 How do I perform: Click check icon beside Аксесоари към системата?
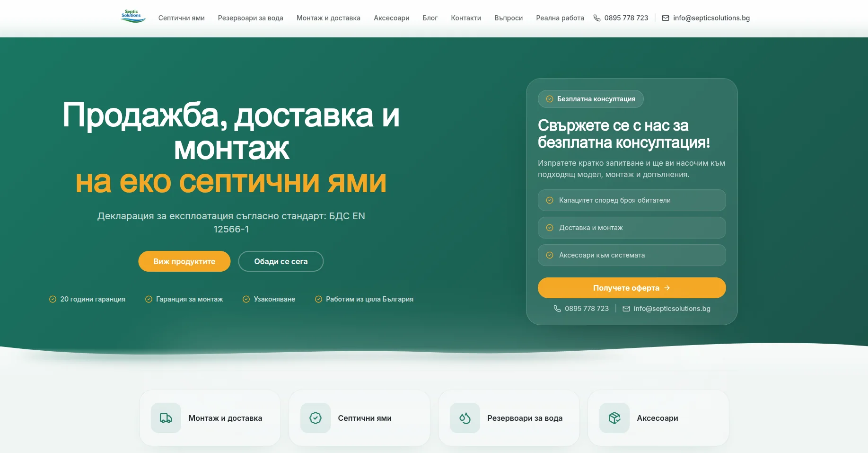pyautogui.click(x=550, y=255)
